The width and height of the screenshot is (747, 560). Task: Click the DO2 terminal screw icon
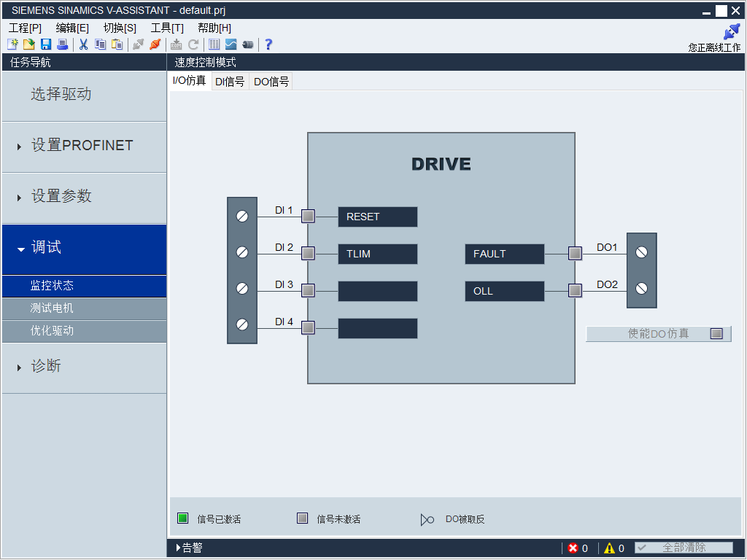(x=642, y=289)
